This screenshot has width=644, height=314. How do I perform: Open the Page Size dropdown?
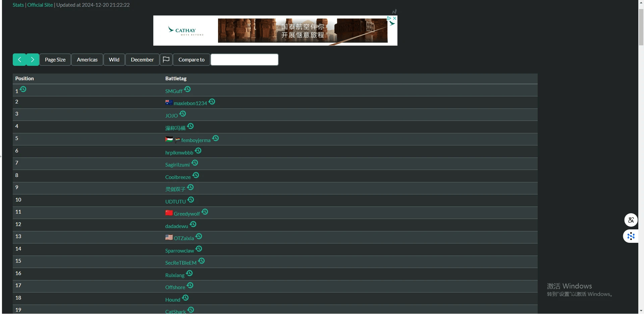(x=55, y=60)
